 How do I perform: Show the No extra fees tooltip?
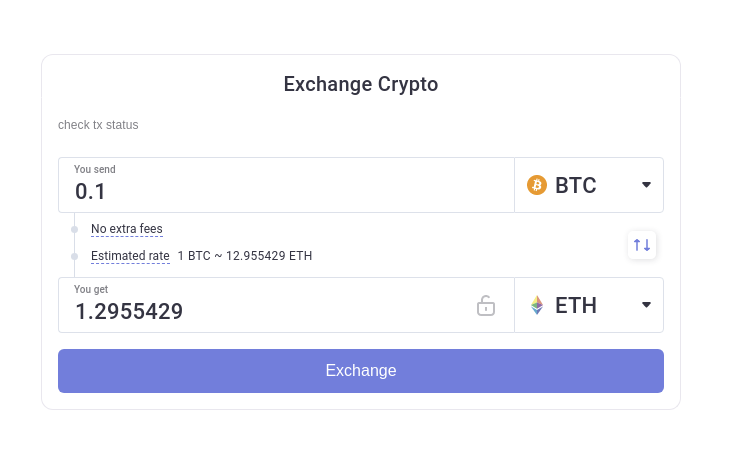126,229
